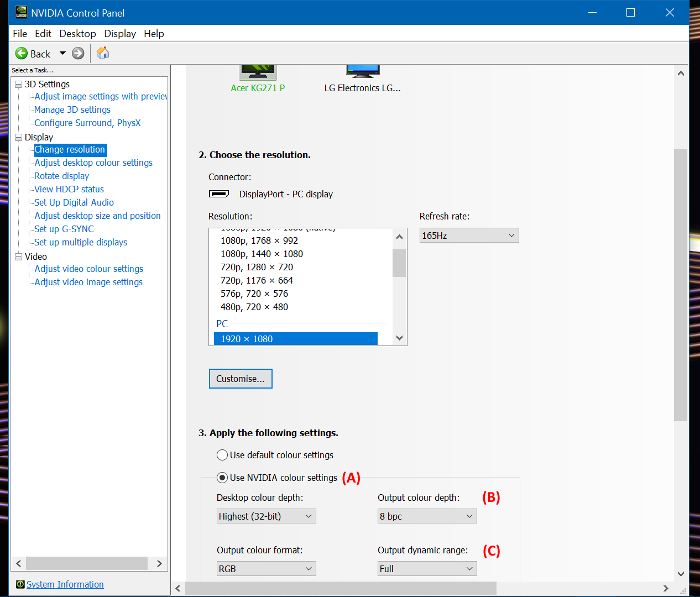
Task: Open the Desktop menu
Action: (77, 34)
